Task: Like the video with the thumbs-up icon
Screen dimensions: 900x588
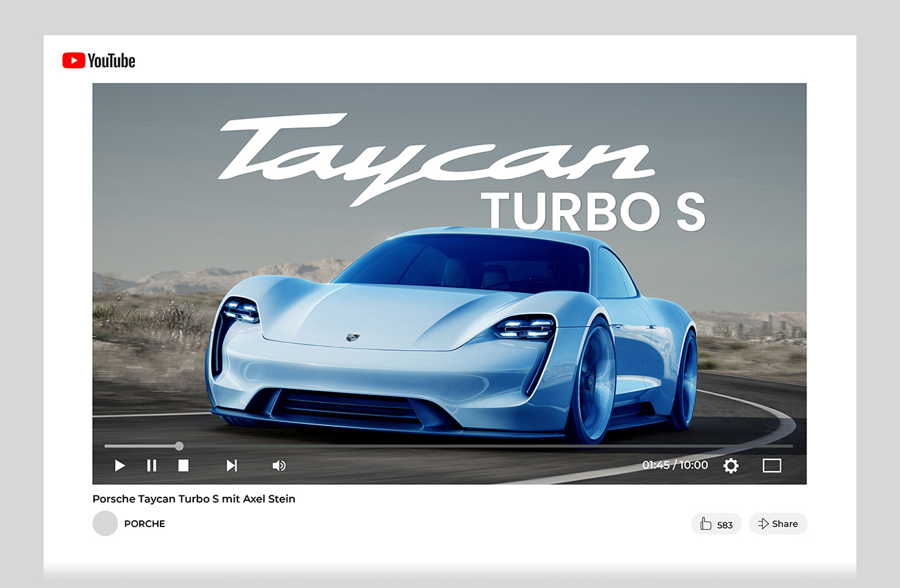Action: click(x=705, y=524)
